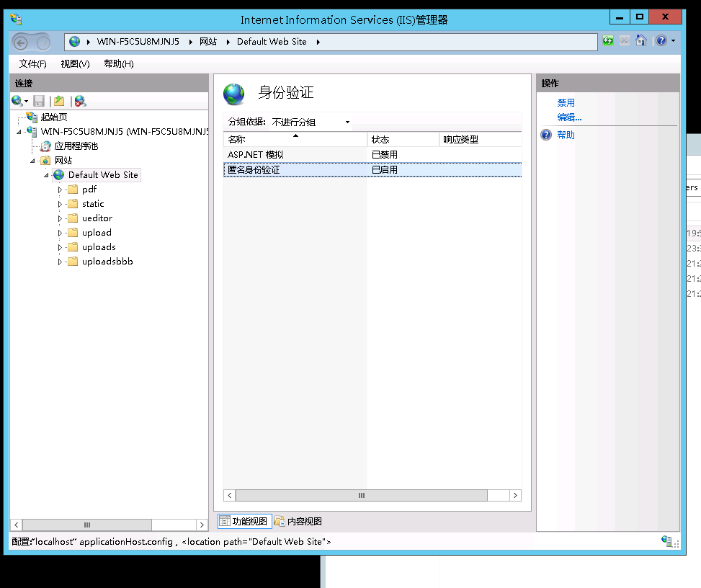This screenshot has width=701, height=588.
Task: Sort by the 状态 column header
Action: tap(403, 140)
